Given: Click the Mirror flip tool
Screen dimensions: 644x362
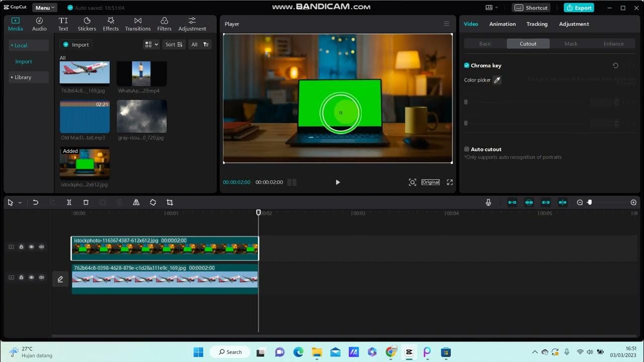Looking at the screenshot, I should point(136,202).
